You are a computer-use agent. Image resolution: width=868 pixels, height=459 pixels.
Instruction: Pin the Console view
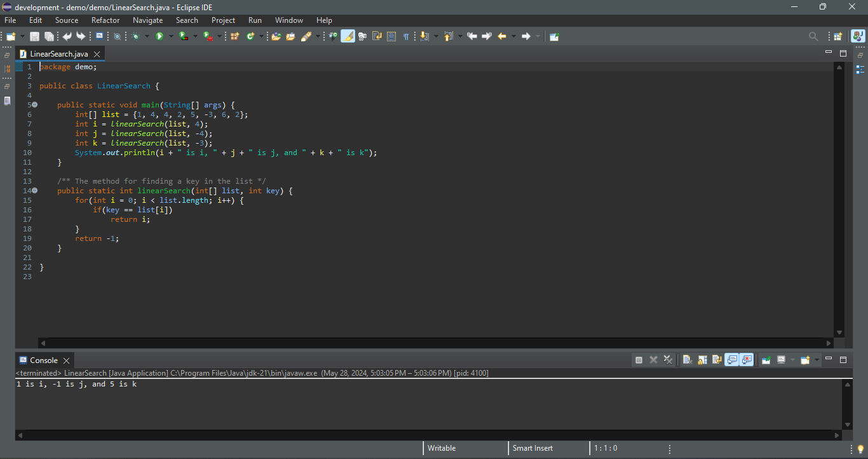tap(766, 360)
